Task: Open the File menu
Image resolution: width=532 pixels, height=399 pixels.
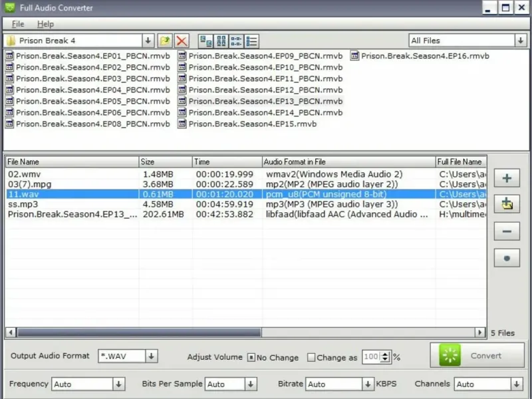Action: pos(18,24)
